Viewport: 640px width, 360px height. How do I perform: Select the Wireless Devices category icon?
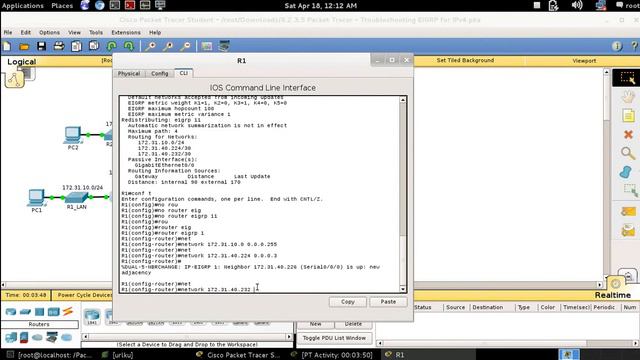pos(53,312)
